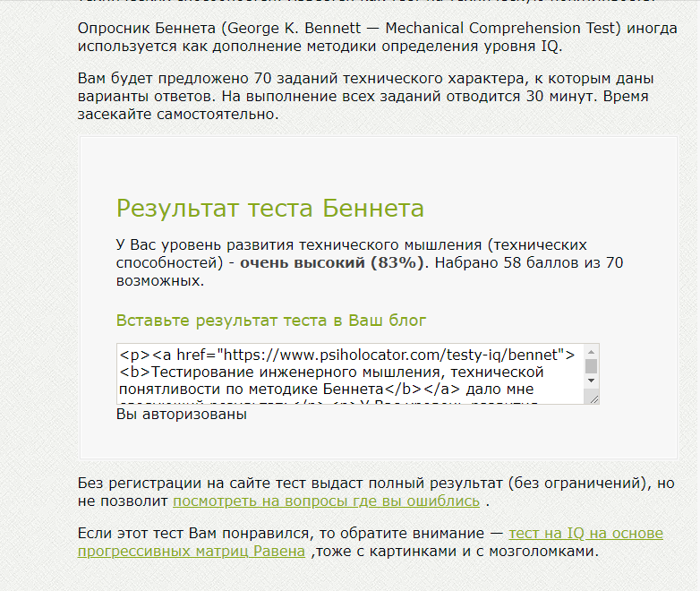Image resolution: width=700 pixels, height=591 pixels.
Task: Click the textarea scrollbar up arrow
Action: point(591,352)
